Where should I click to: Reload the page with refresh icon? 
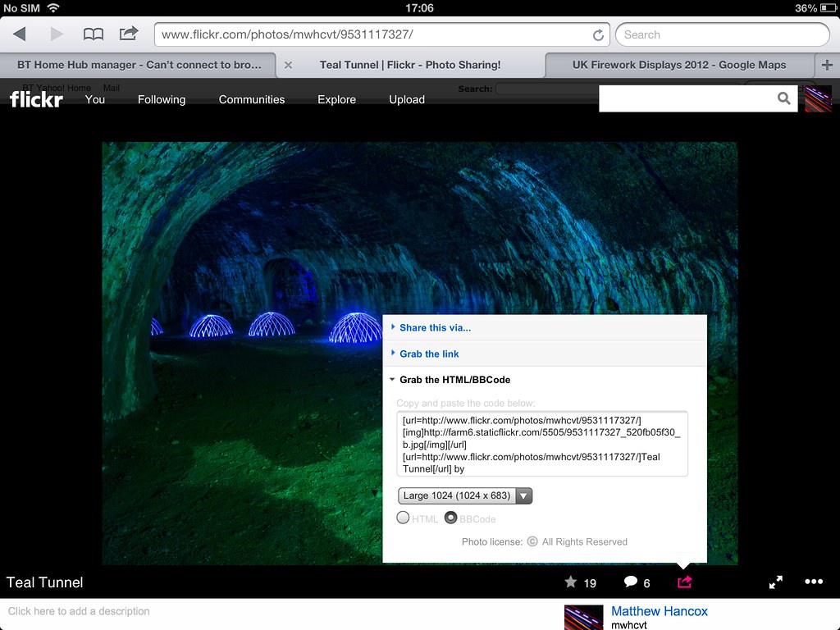pyautogui.click(x=598, y=35)
